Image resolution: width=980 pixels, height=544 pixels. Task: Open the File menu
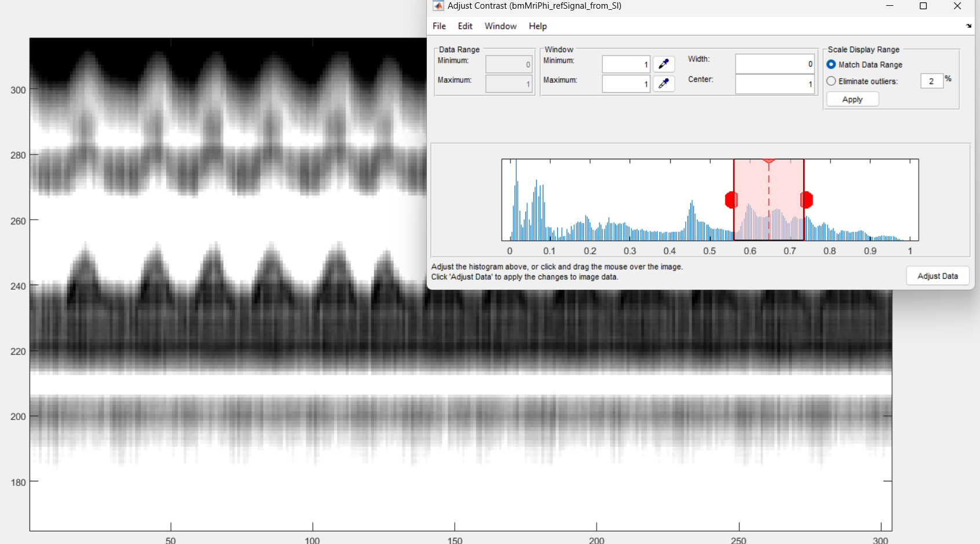tap(439, 26)
